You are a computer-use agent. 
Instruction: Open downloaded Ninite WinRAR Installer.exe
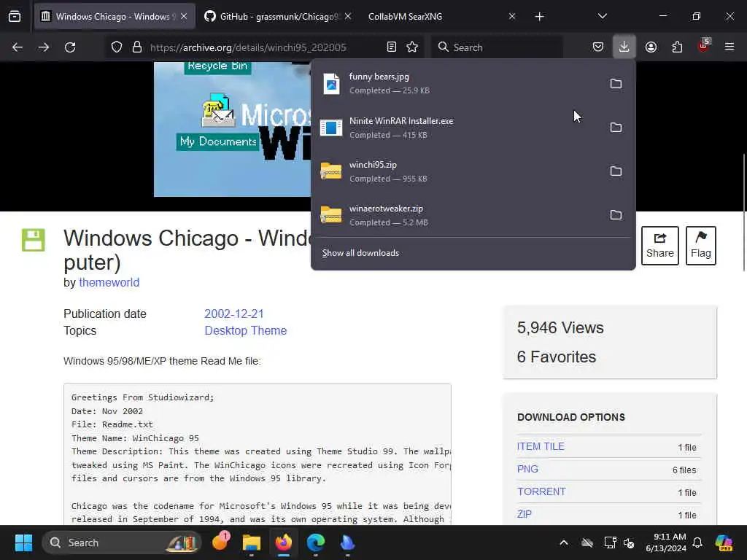pos(457,128)
